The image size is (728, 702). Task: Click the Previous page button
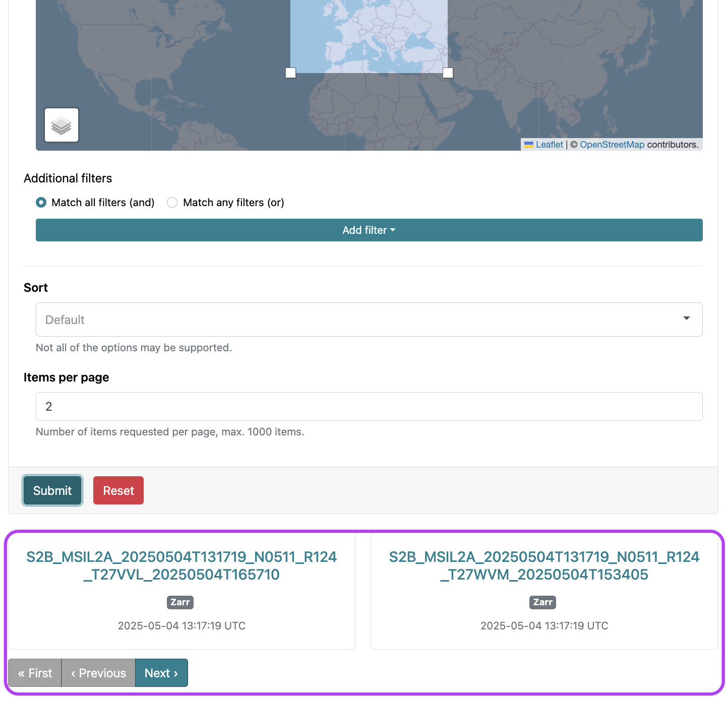tap(98, 673)
